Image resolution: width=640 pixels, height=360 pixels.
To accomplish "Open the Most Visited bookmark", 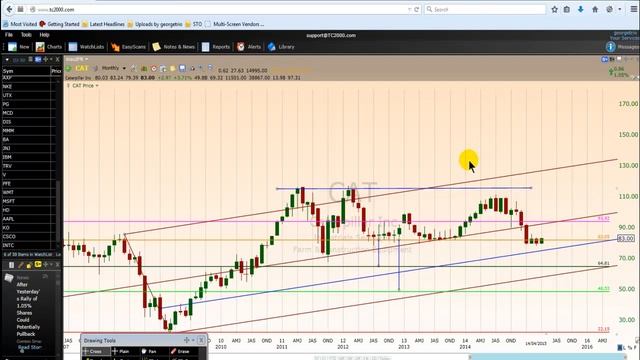I will click(20, 24).
